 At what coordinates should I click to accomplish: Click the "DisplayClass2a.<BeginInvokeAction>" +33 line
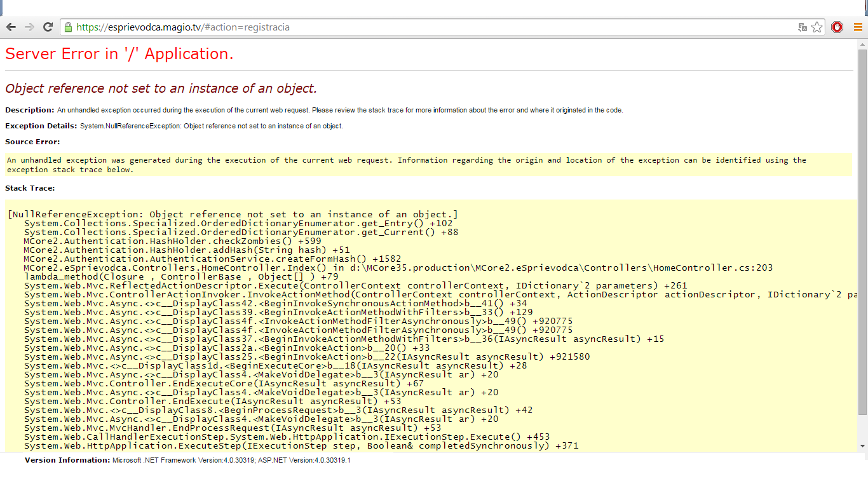[227, 348]
